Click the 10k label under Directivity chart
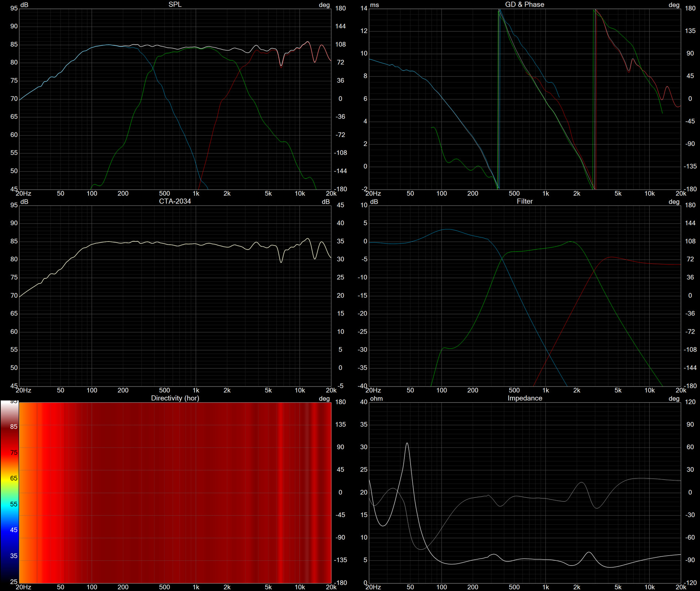700x591 pixels. pyautogui.click(x=300, y=587)
